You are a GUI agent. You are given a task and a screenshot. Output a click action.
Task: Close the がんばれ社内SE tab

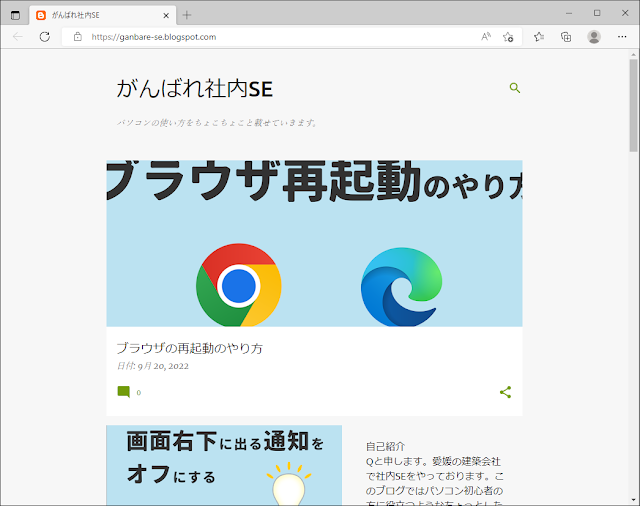click(x=166, y=16)
